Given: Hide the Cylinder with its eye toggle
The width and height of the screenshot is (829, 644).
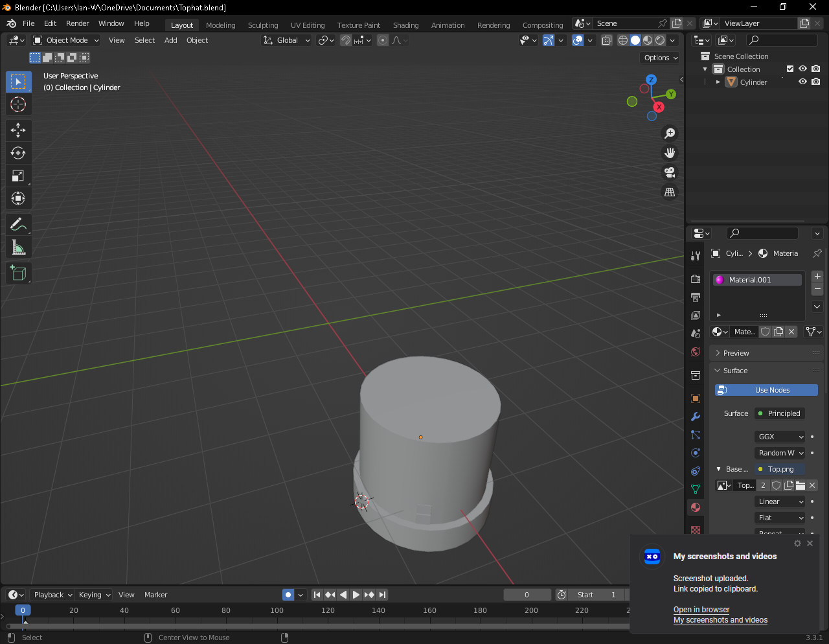Looking at the screenshot, I should pos(802,82).
